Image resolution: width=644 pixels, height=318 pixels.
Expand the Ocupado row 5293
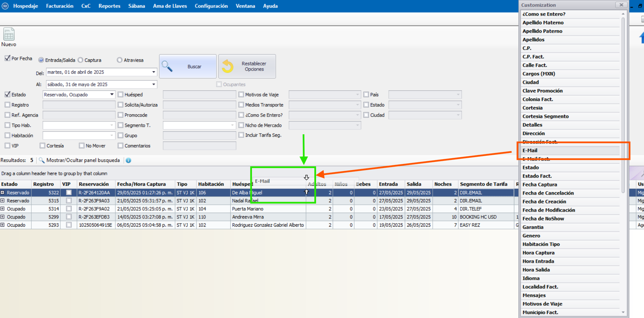tap(3, 225)
